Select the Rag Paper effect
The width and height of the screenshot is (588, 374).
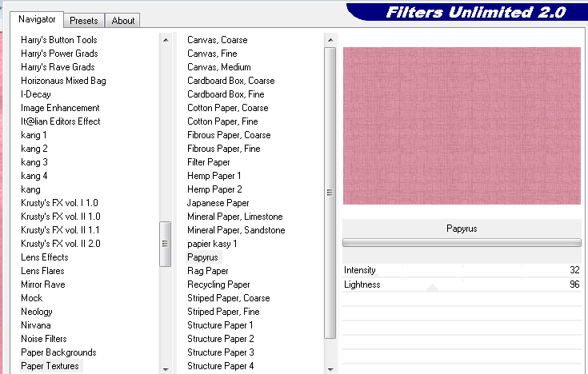pos(208,271)
